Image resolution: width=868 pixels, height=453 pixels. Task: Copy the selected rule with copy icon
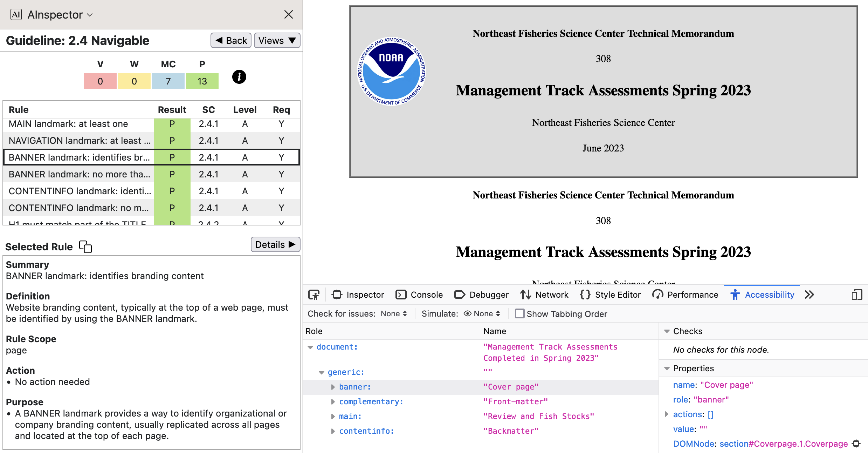[x=85, y=247]
